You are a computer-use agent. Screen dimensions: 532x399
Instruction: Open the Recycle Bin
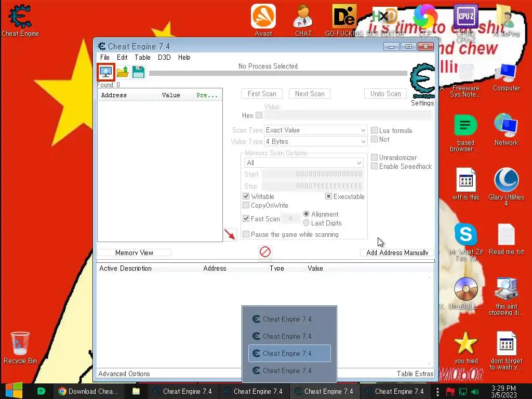pos(20,348)
